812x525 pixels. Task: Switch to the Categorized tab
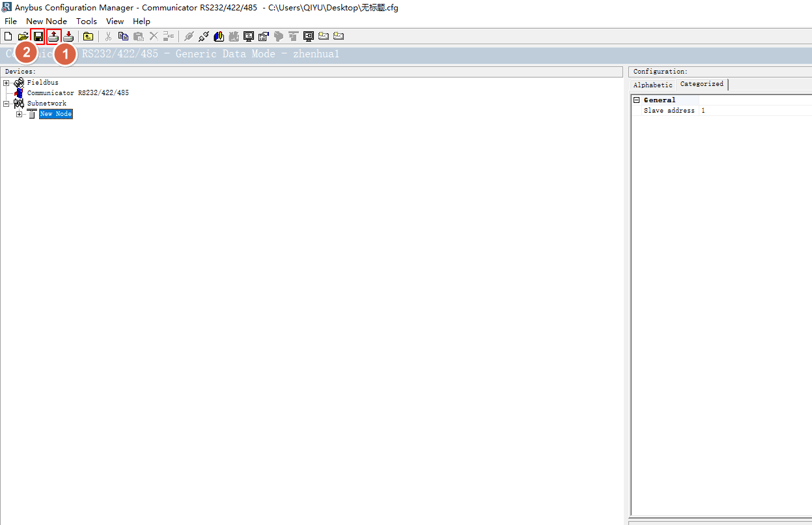(x=702, y=84)
